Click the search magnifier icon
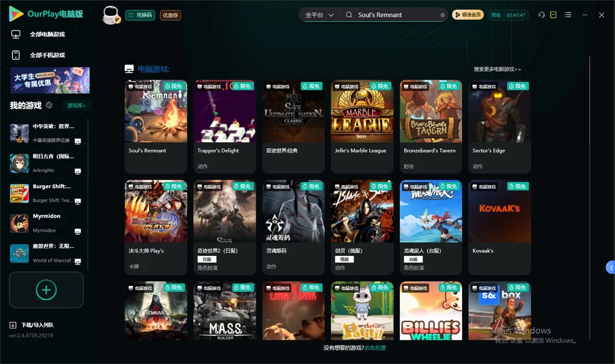 point(349,15)
